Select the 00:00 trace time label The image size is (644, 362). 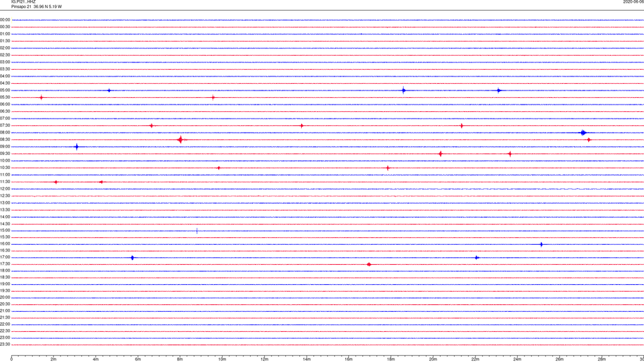point(5,19)
